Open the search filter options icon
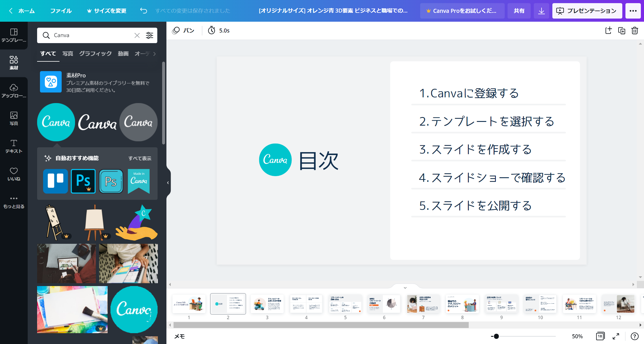644x344 pixels. (x=150, y=35)
